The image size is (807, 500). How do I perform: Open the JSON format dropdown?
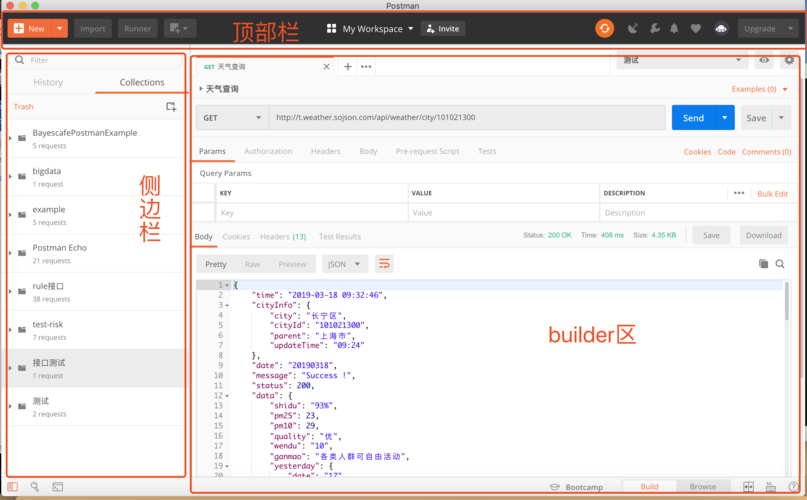[x=345, y=264]
